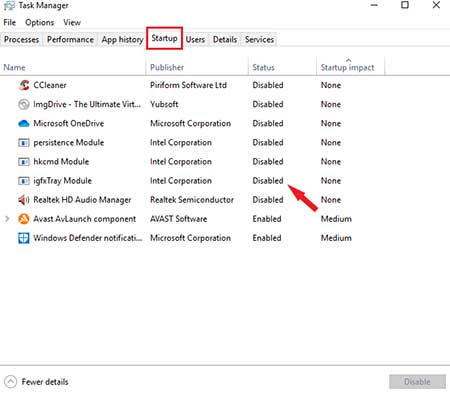Click the Disable button
The height and width of the screenshot is (397, 450).
(x=417, y=382)
